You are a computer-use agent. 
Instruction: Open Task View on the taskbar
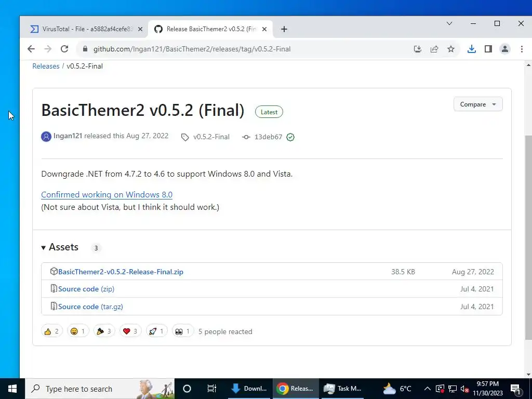coord(212,389)
